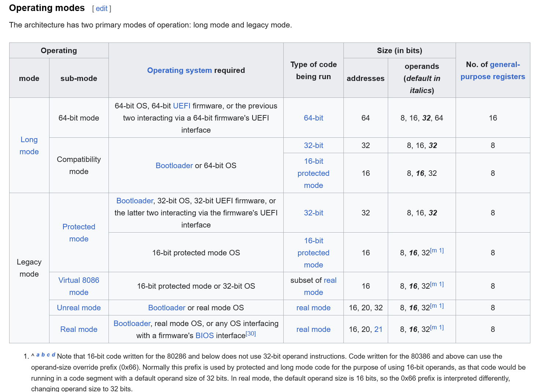Open real mode code link in Unreal mode row

click(x=313, y=308)
